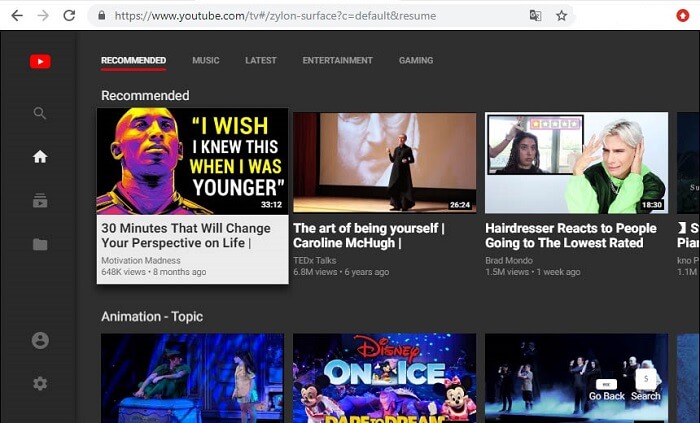700x423 pixels.
Task: Open the Disney On Ice thumbnail
Action: tap(384, 378)
